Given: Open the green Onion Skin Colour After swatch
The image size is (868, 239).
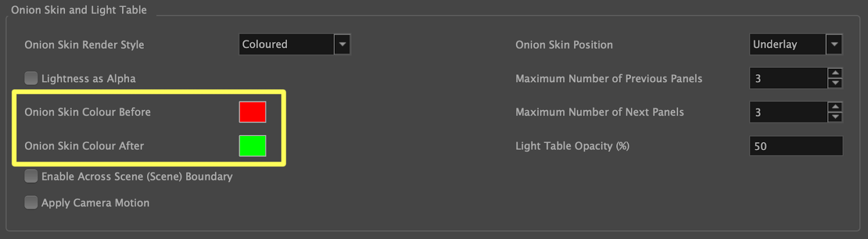Looking at the screenshot, I should (x=252, y=146).
